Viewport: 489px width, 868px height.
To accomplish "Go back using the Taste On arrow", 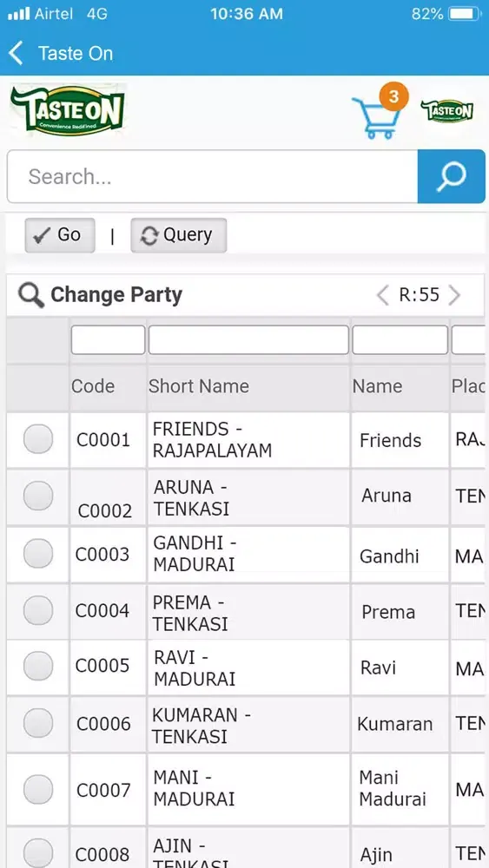I will (16, 54).
